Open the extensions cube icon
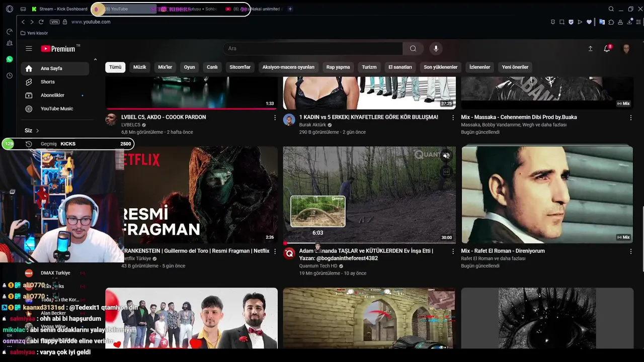This screenshot has height=362, width=644. point(611,22)
